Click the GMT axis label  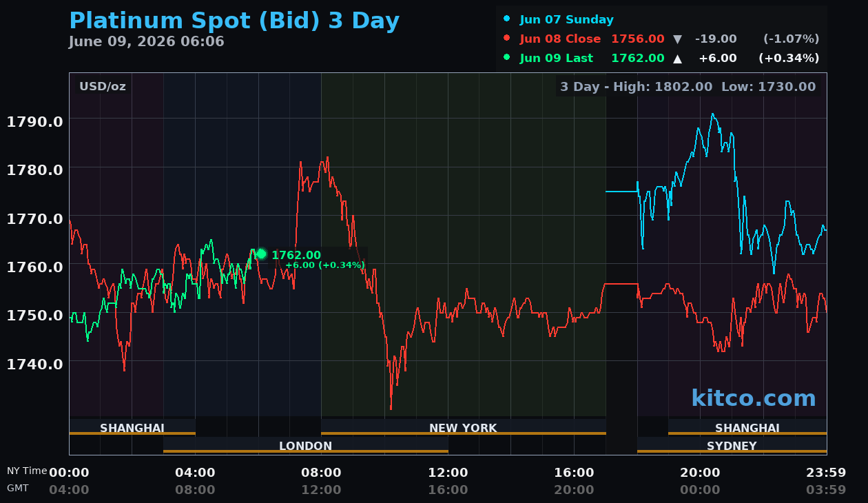pos(18,488)
